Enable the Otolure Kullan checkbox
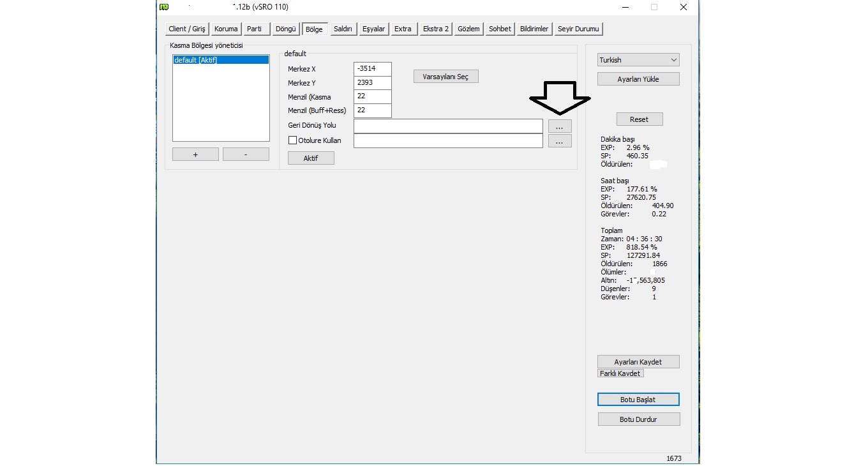This screenshot has height=466, width=868. click(293, 140)
